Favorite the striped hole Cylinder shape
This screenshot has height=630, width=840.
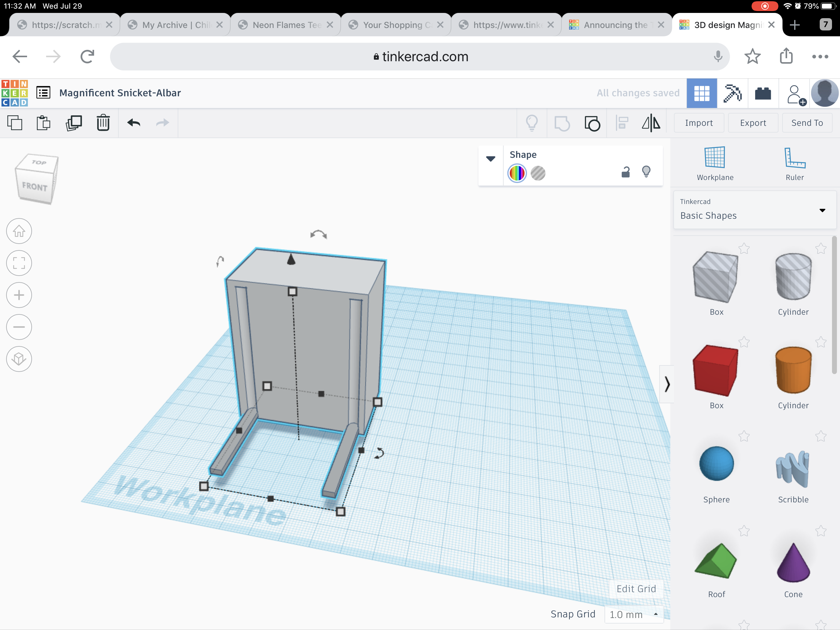(821, 249)
